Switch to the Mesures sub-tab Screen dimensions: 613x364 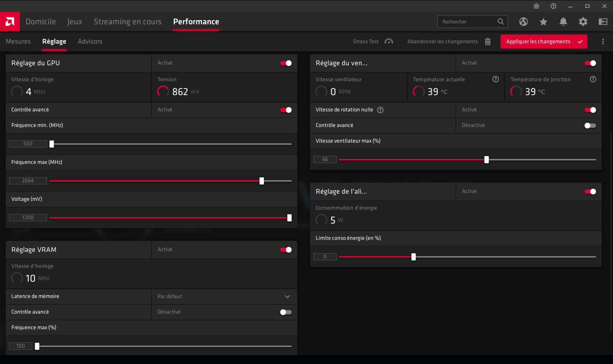(x=18, y=42)
